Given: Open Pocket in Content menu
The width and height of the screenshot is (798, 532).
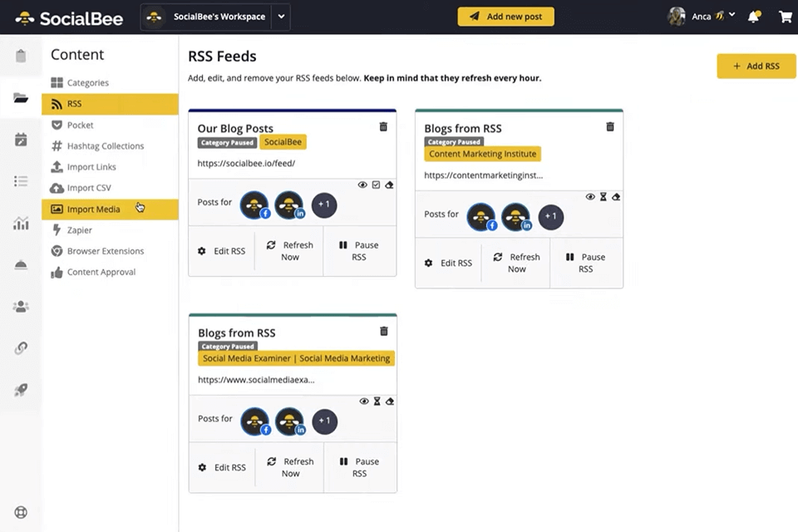Looking at the screenshot, I should 110,125.
